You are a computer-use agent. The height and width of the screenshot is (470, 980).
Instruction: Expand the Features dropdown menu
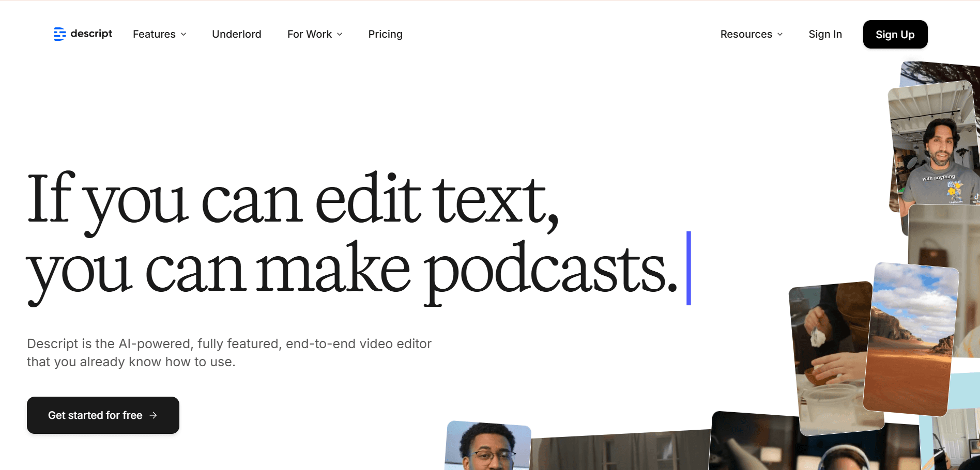(159, 34)
